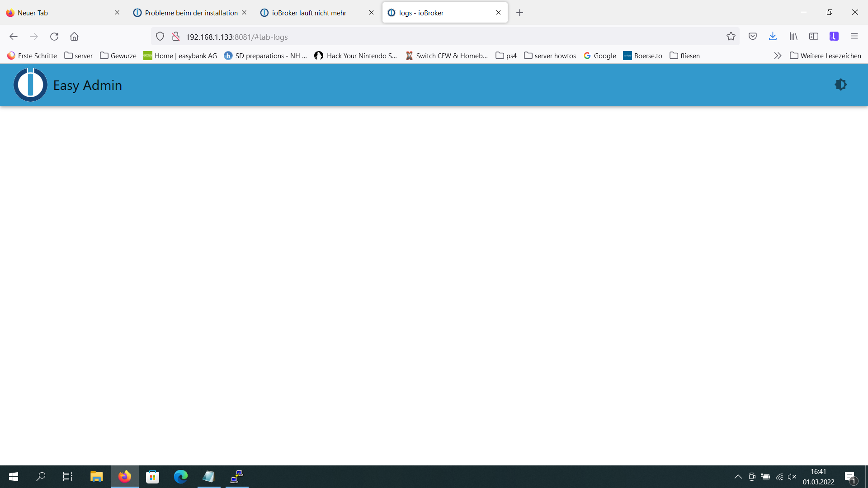Switch to ioBroker läuft nicht mehr tab
868x488 pixels.
[x=309, y=13]
